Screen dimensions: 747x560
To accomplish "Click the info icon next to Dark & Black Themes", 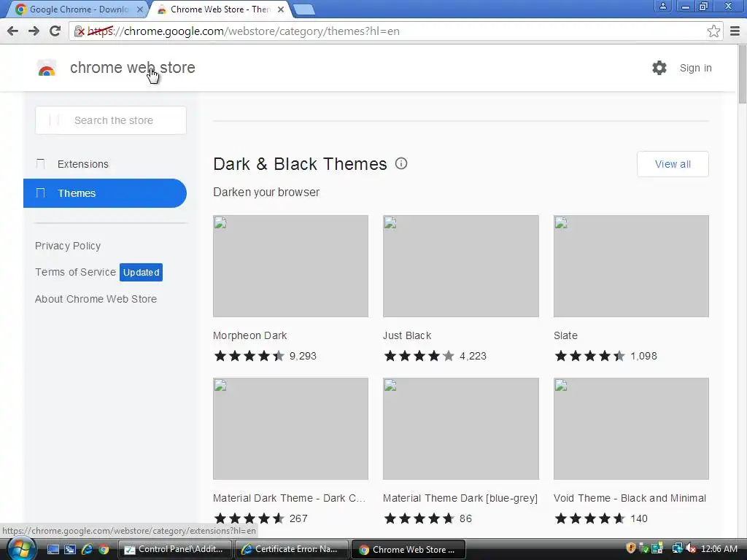I will [401, 164].
